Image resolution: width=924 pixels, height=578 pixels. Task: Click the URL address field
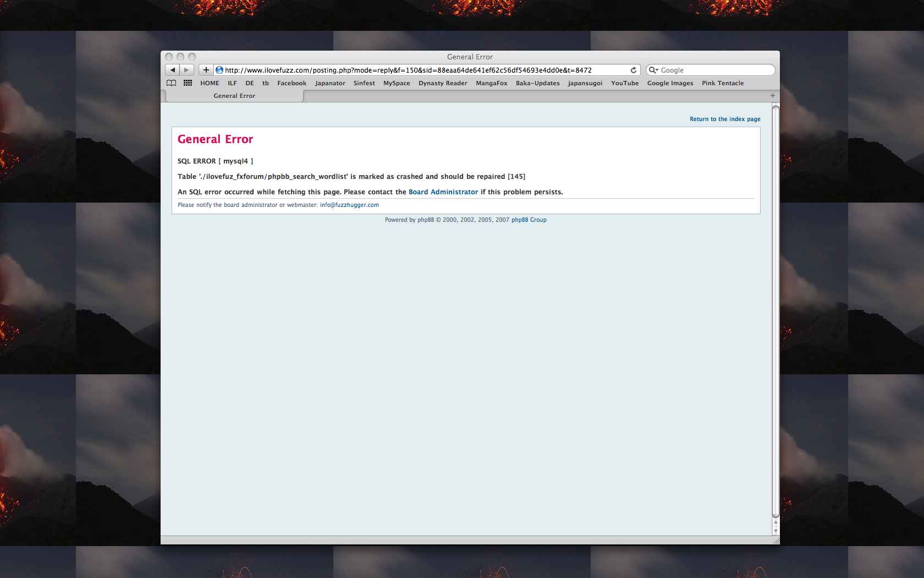pos(424,70)
